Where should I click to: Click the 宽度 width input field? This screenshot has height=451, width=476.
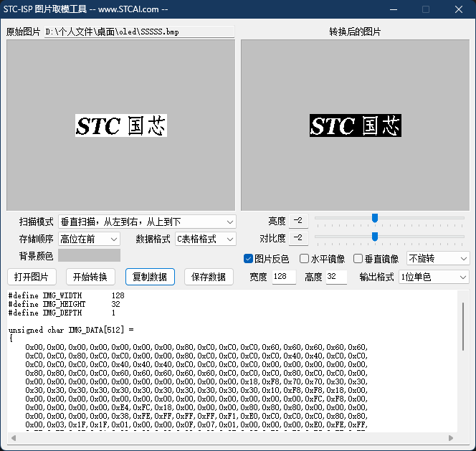point(284,277)
